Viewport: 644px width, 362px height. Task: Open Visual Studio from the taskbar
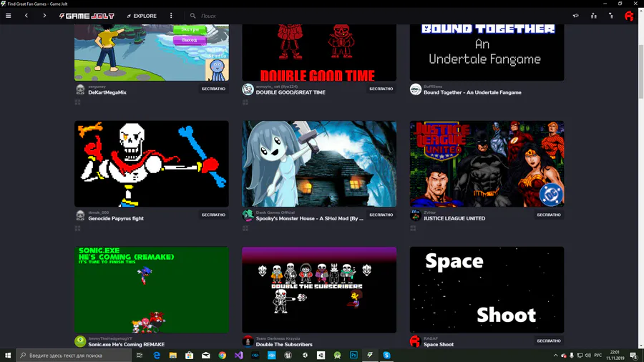pos(238,356)
